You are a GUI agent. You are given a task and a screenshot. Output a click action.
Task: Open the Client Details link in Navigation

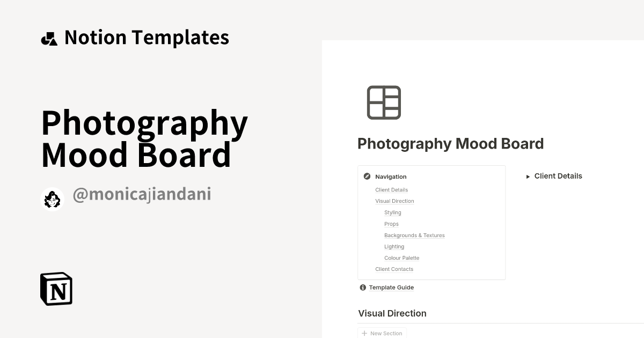pyautogui.click(x=391, y=189)
